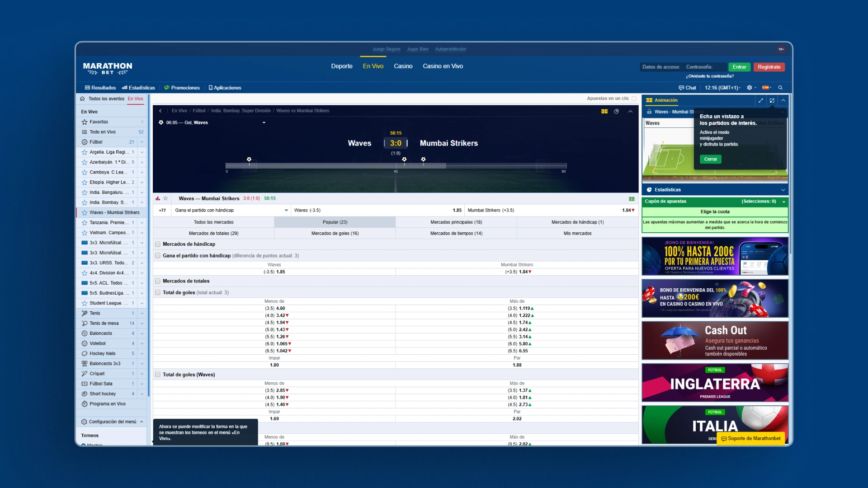
Task: Favorite Tanzania Premier league
Action: point(85,223)
